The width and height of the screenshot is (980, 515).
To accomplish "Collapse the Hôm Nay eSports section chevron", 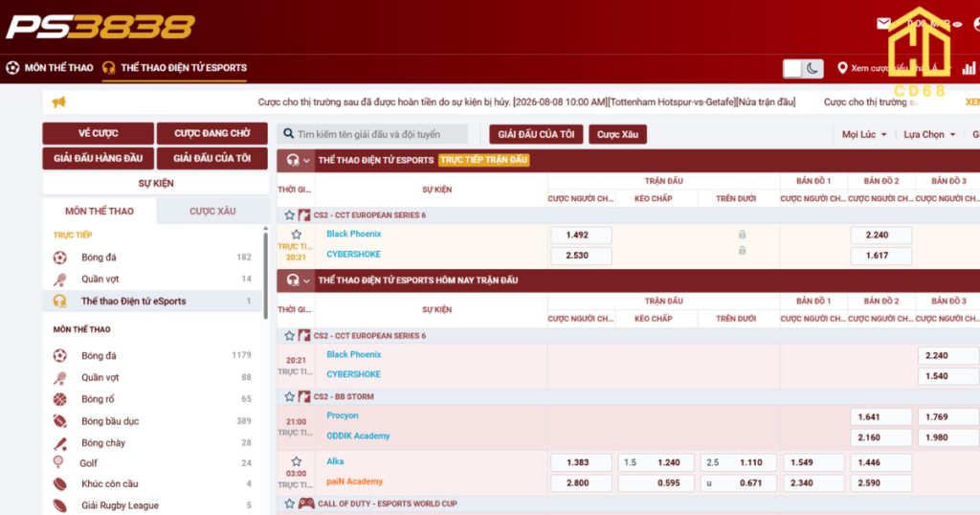I will (306, 280).
